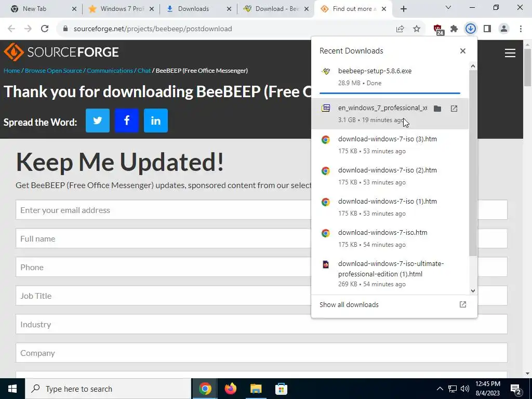Open the tab search chevron
Screen dimensions: 532x399
pos(448,7)
